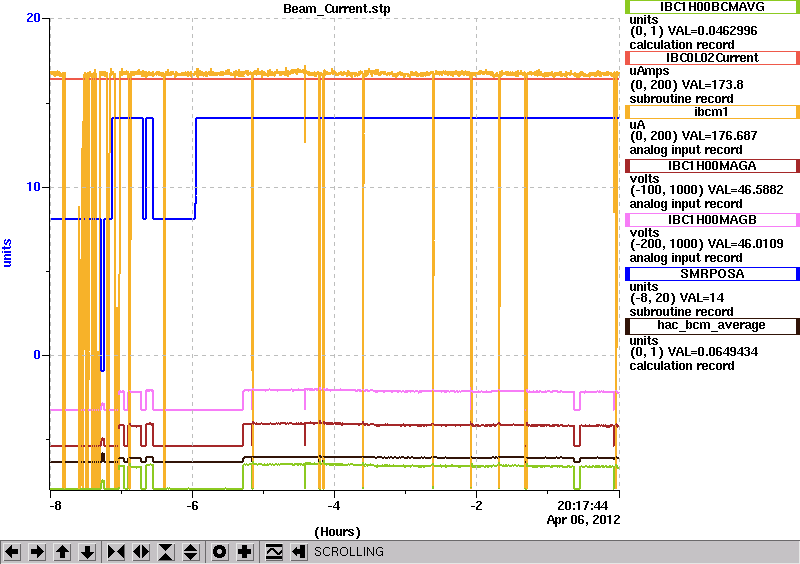The width and height of the screenshot is (800, 564).
Task: Click the SCROLLING status text
Action: click(348, 552)
